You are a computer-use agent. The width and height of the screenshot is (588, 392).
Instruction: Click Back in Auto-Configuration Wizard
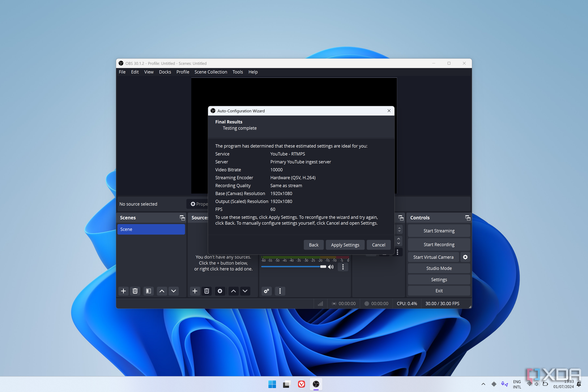click(x=313, y=245)
